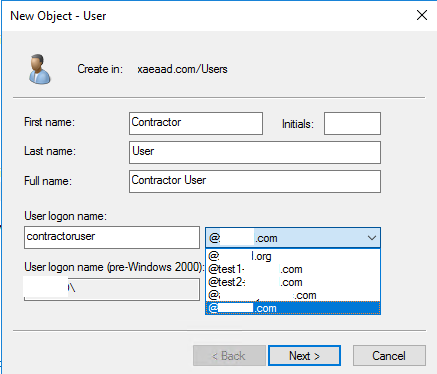
Task: Pick the highlighted .com suffix option
Action: click(293, 308)
